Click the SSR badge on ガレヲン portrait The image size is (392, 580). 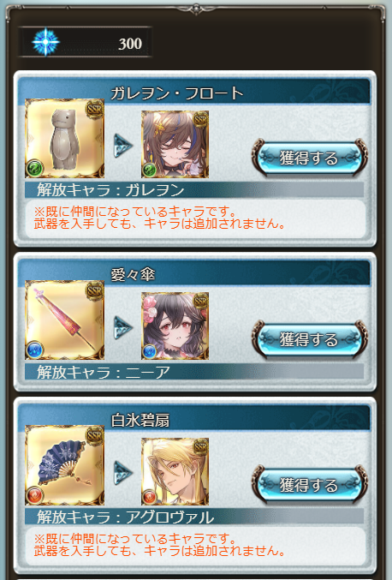pos(200,119)
